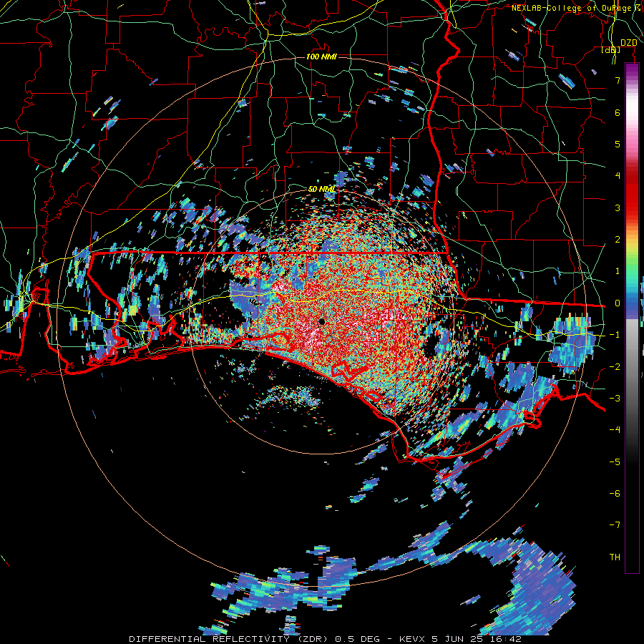644x644 pixels.
Task: Click the "7" tick on the color scale
Action: coord(618,80)
